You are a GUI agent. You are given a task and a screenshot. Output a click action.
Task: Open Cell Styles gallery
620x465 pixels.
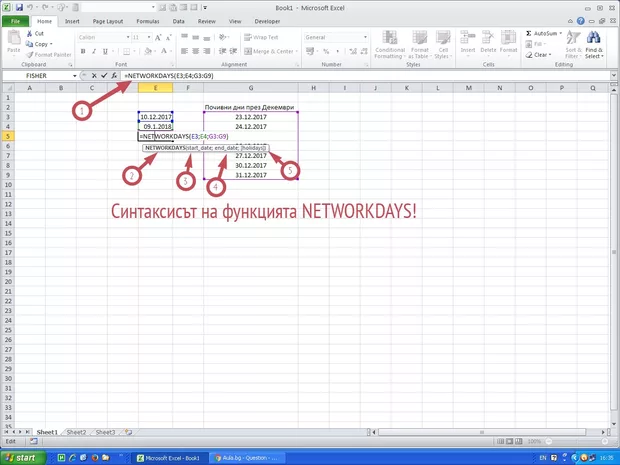coord(443,44)
